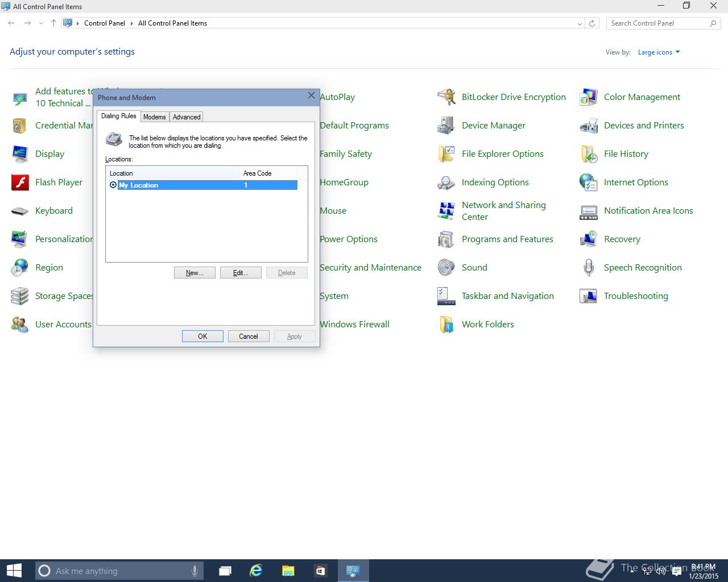Image resolution: width=728 pixels, height=582 pixels.
Task: Open the BitLocker Drive Encryption icon
Action: pyautogui.click(x=446, y=97)
